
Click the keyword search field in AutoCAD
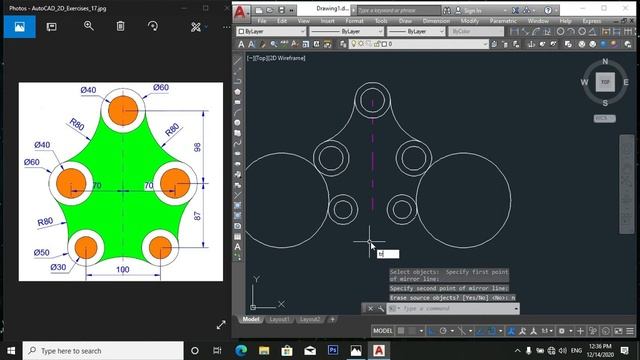[398, 10]
